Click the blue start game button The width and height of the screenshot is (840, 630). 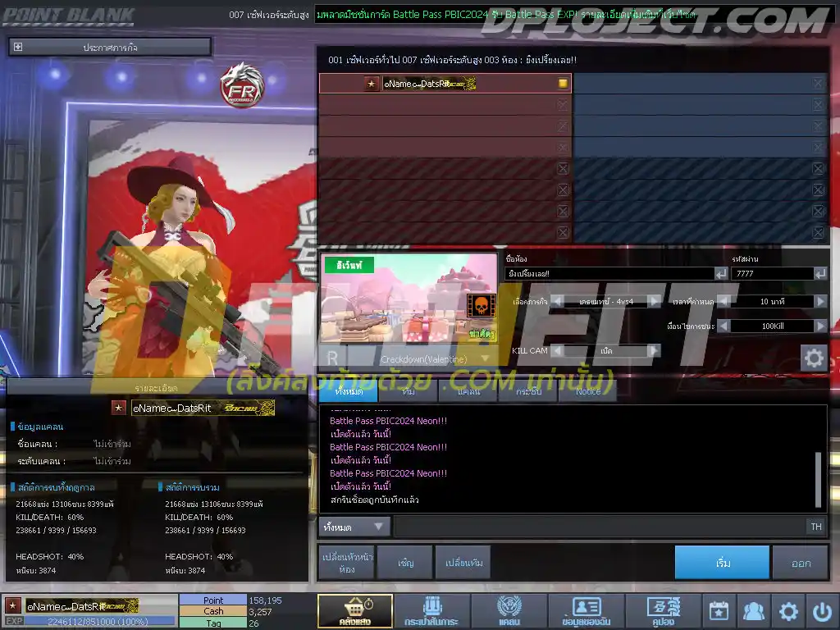722,563
